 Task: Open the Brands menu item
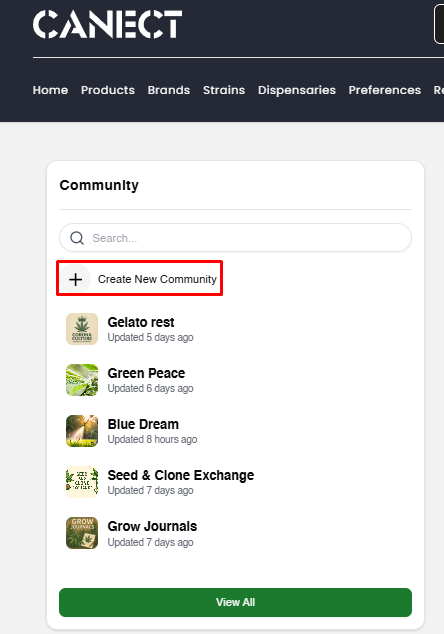coord(169,90)
